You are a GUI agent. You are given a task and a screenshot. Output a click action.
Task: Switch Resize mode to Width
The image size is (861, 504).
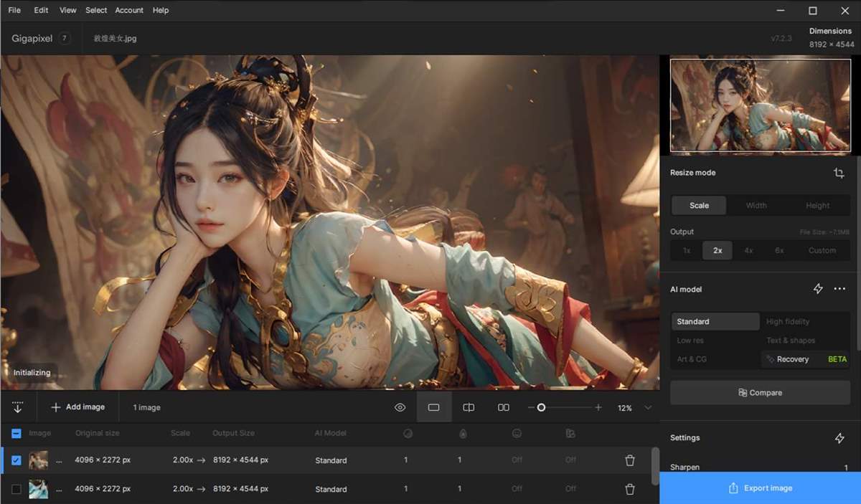[x=756, y=205]
